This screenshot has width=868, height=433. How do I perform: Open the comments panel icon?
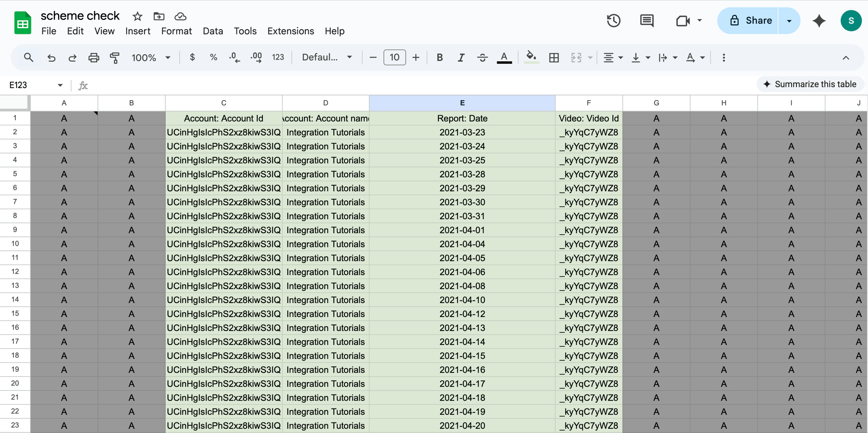coord(647,21)
